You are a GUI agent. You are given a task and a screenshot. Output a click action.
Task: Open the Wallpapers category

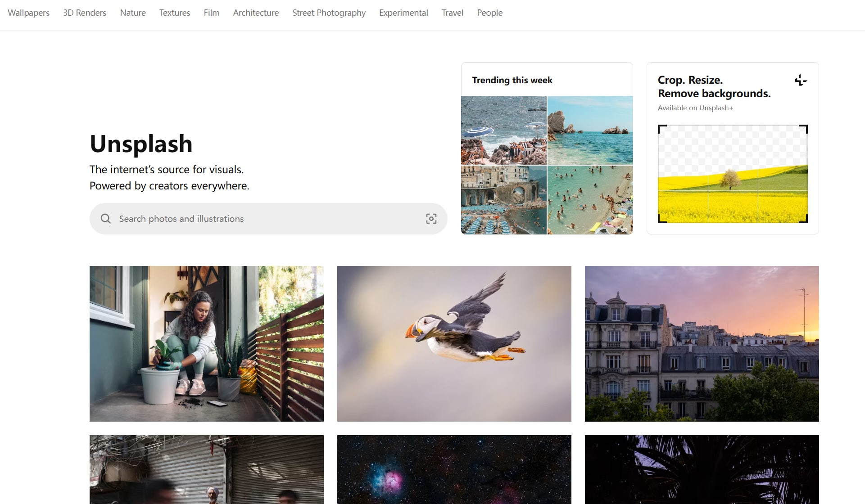click(x=29, y=13)
